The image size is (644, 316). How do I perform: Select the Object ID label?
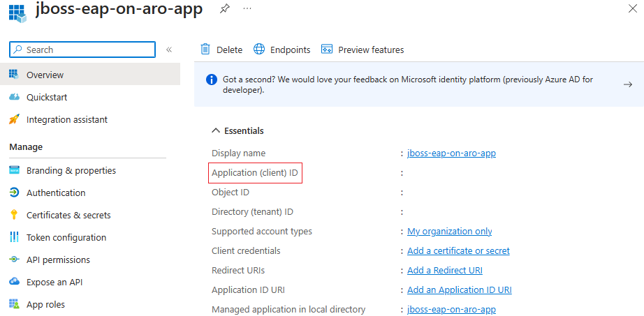point(230,192)
